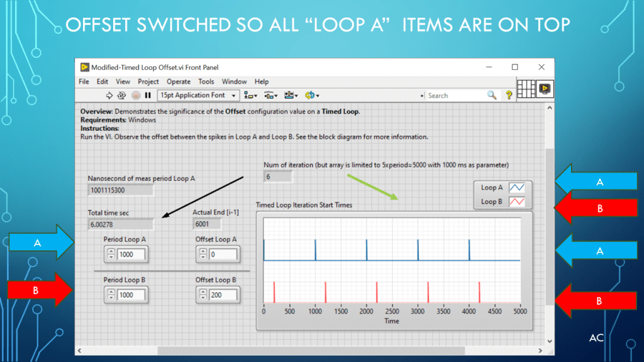
Task: Click the Loop B red plot swatch
Action: (516, 202)
